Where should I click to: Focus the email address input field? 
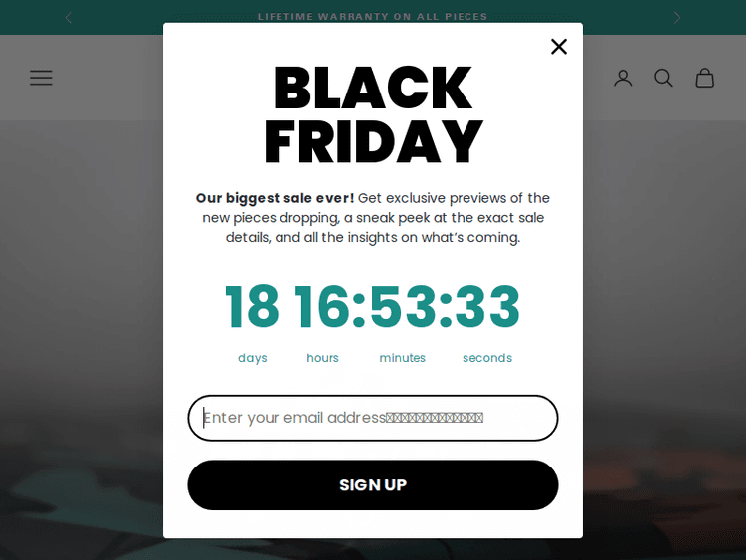(372, 418)
